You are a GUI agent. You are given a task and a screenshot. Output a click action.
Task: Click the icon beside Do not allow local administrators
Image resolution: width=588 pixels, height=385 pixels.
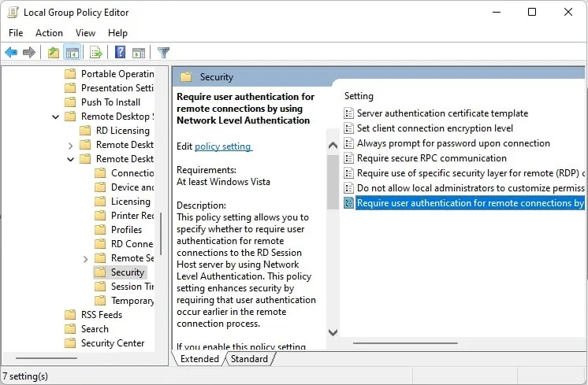[x=348, y=188]
